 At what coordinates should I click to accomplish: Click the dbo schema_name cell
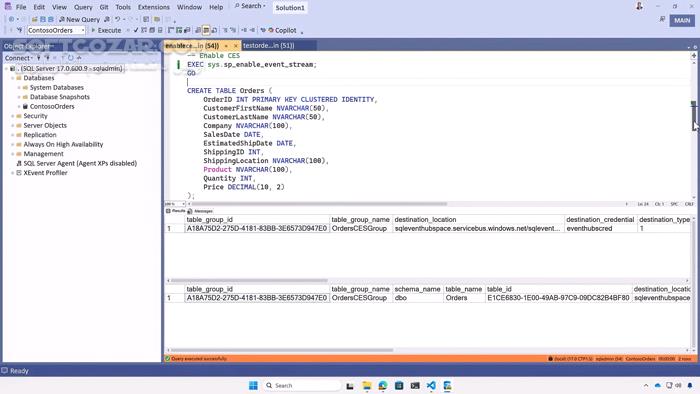pyautogui.click(x=417, y=298)
